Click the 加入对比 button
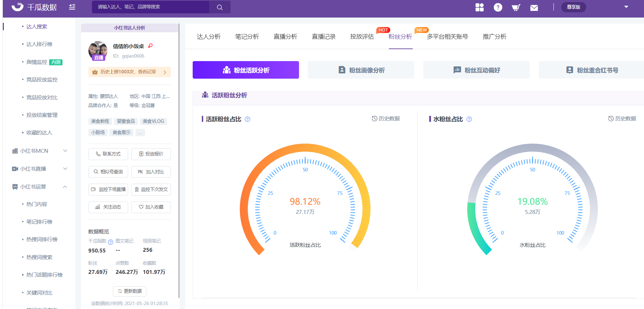Image resolution: width=644 pixels, height=309 pixels. [x=151, y=172]
